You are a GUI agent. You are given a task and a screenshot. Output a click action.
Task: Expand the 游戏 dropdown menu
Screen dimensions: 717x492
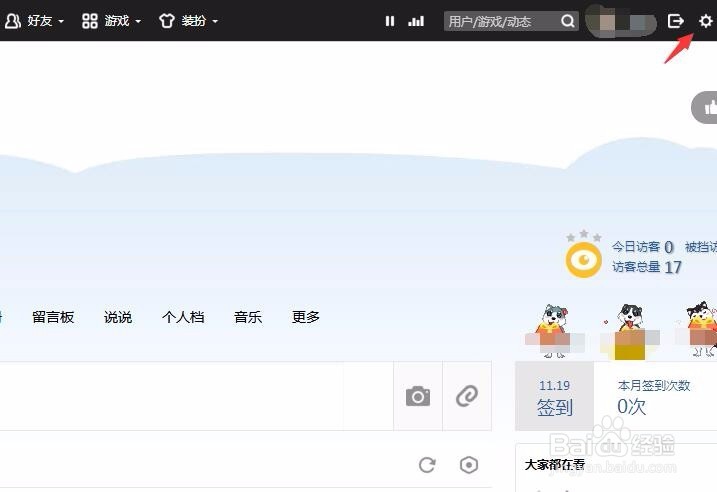pos(111,21)
